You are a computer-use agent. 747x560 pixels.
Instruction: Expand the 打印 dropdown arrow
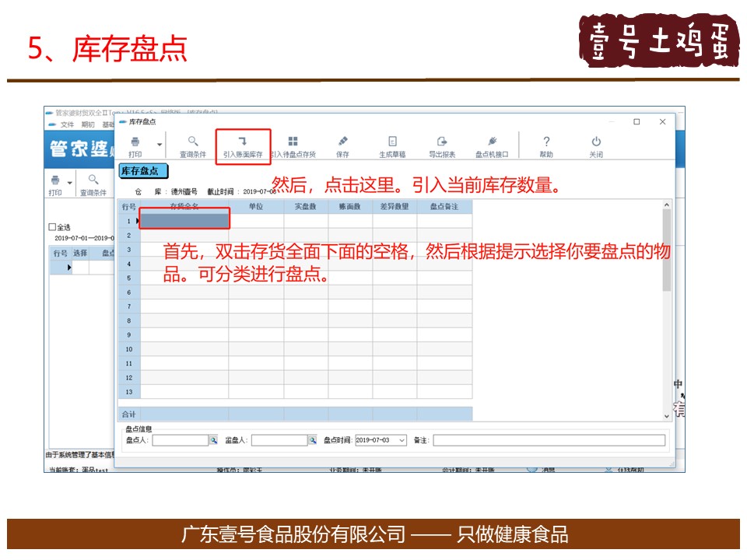160,144
